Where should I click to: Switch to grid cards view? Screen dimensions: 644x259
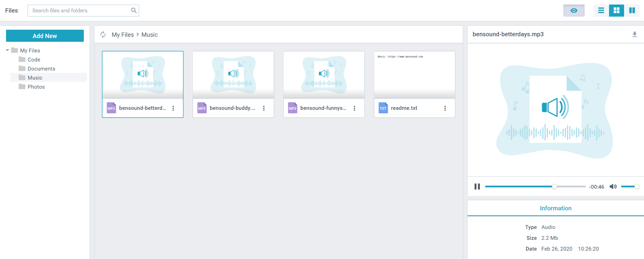click(616, 10)
